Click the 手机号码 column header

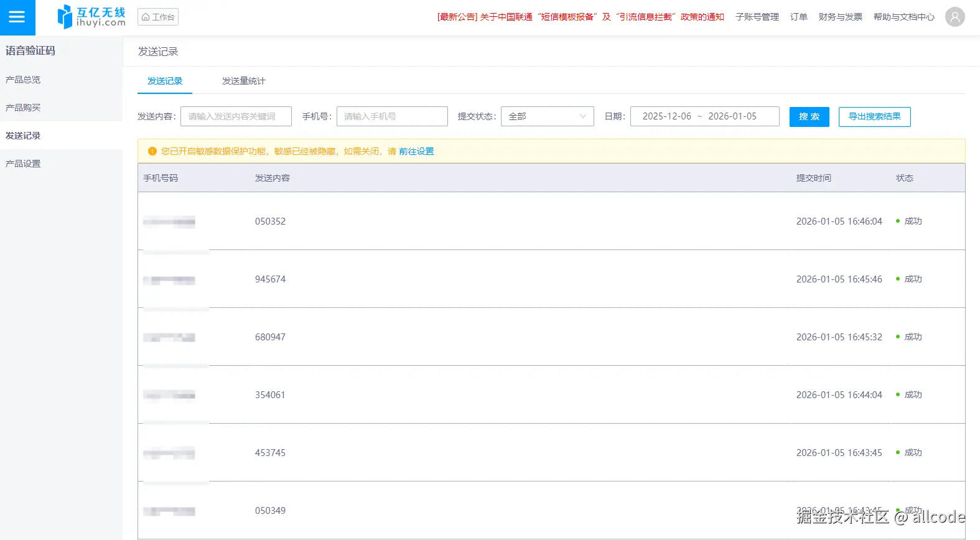(x=161, y=178)
